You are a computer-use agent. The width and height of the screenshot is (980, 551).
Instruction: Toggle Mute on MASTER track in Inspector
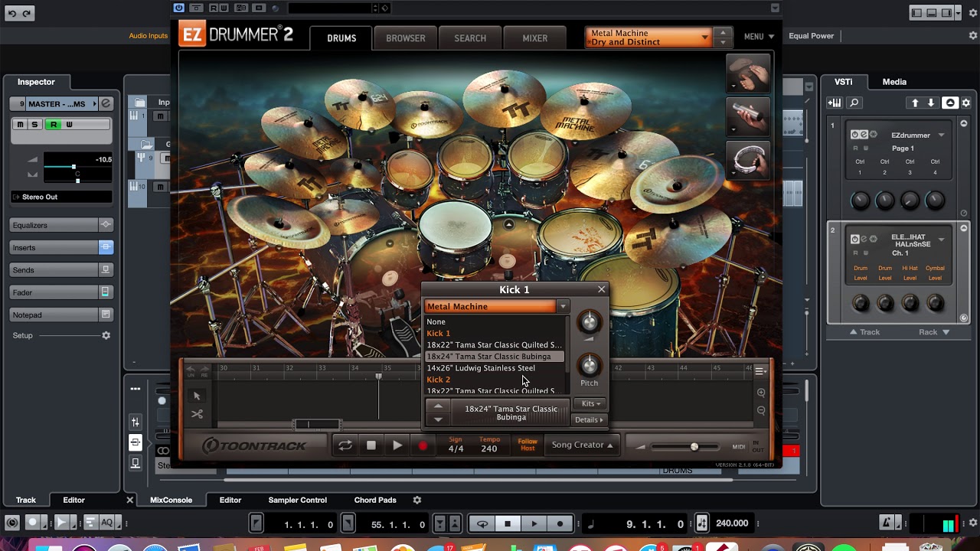click(x=21, y=124)
